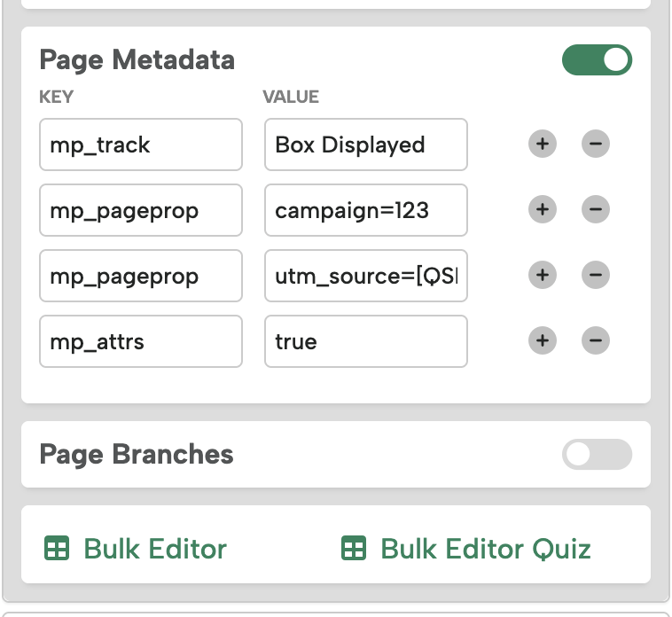Edit the true value field
Image resolution: width=672 pixels, height=617 pixels.
[365, 341]
